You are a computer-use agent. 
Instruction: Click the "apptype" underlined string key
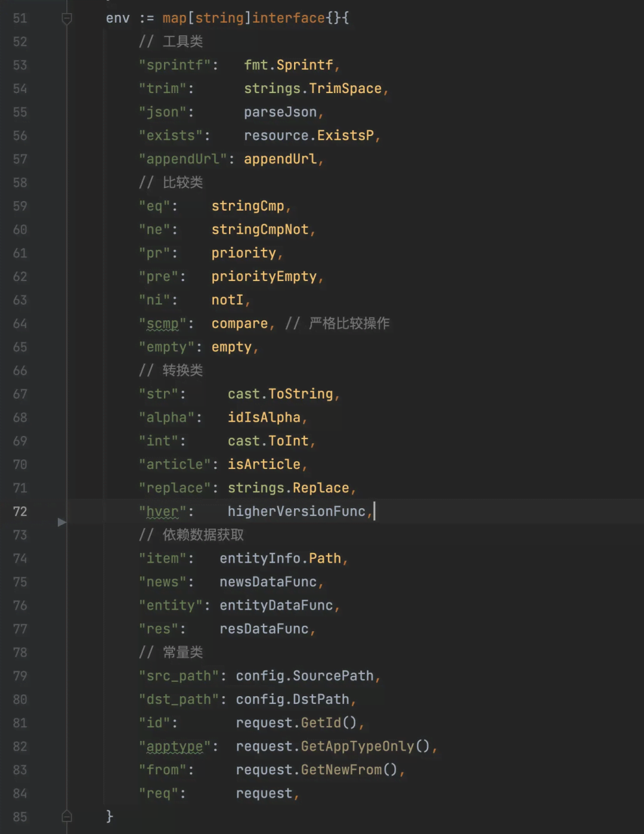[x=174, y=746]
